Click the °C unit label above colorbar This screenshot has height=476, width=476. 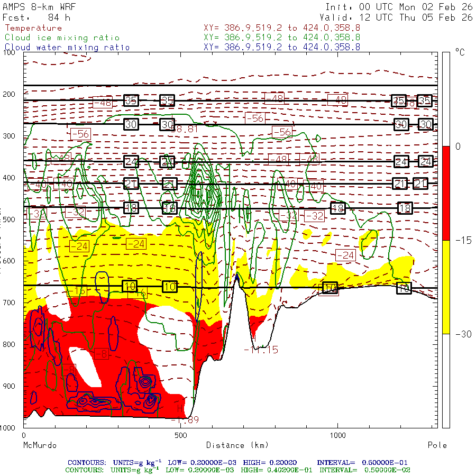click(x=460, y=52)
